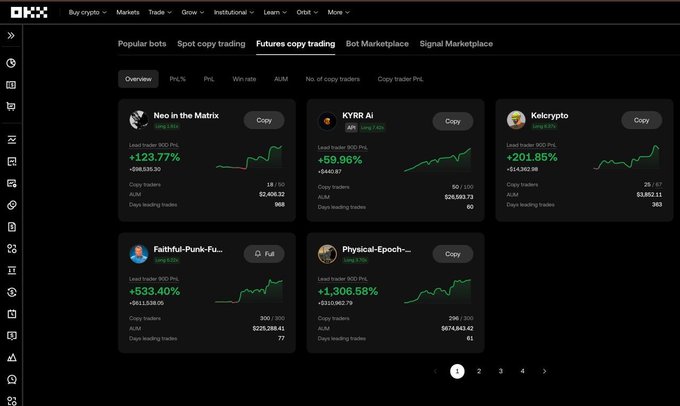
Task: Open the dollar document sidebar icon
Action: pyautogui.click(x=12, y=227)
